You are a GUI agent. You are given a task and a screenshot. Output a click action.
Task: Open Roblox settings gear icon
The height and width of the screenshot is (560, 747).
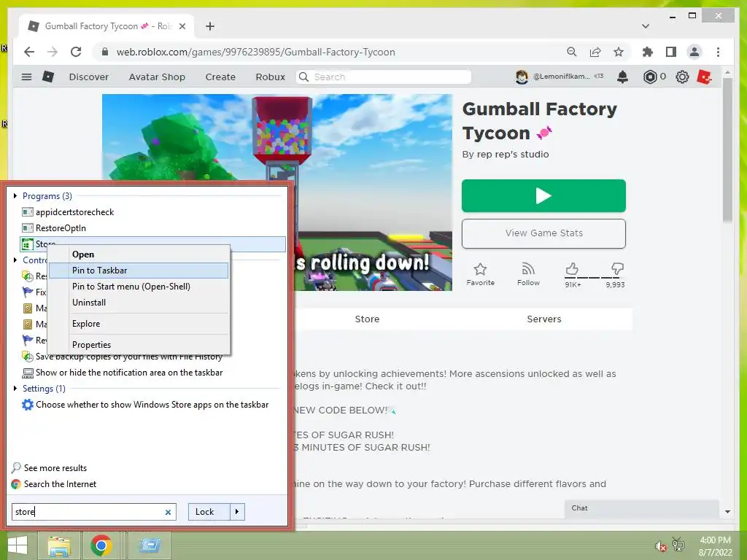pyautogui.click(x=682, y=77)
